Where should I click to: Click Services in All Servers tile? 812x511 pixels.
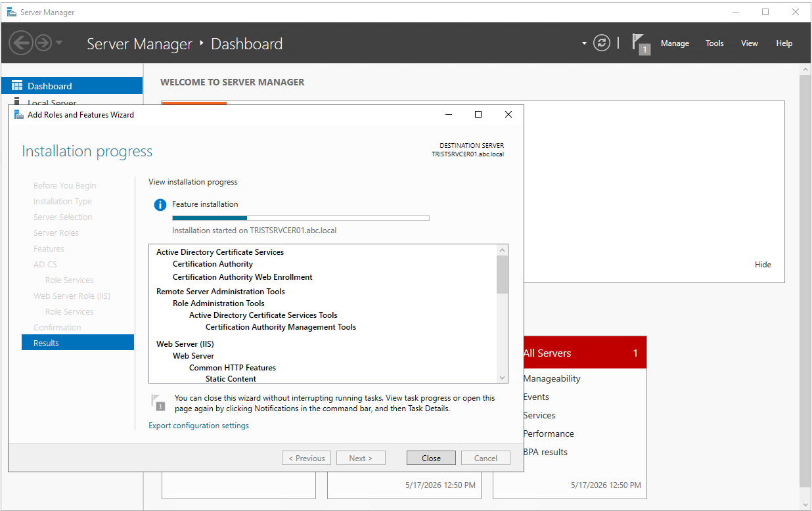point(539,415)
